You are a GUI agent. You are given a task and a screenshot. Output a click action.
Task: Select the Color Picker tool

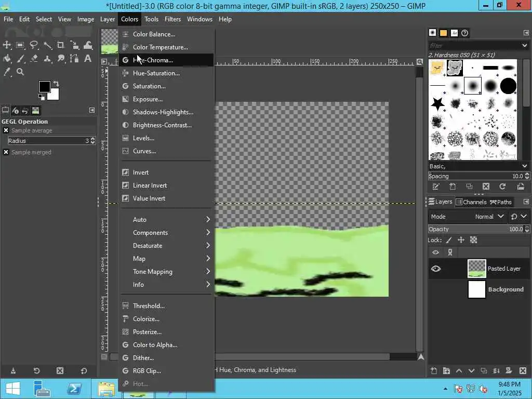click(7, 72)
